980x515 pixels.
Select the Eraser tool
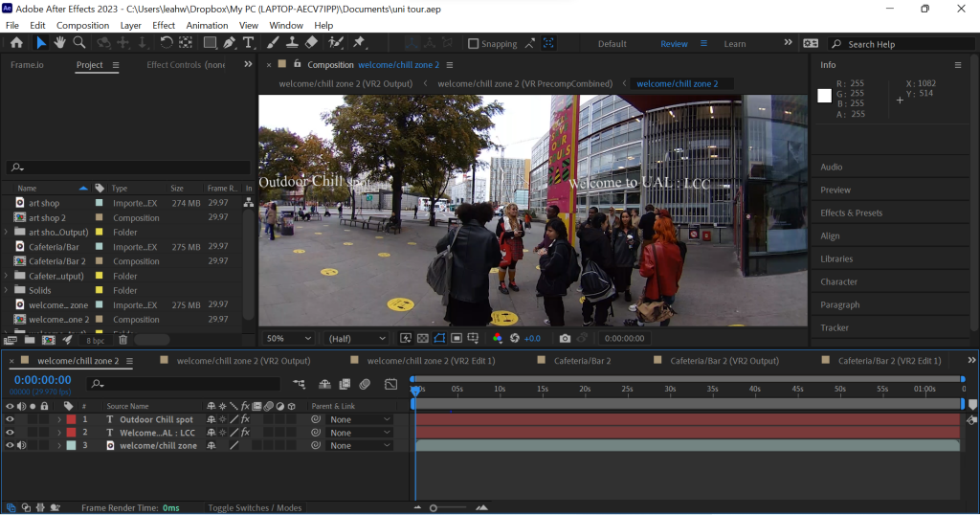311,42
